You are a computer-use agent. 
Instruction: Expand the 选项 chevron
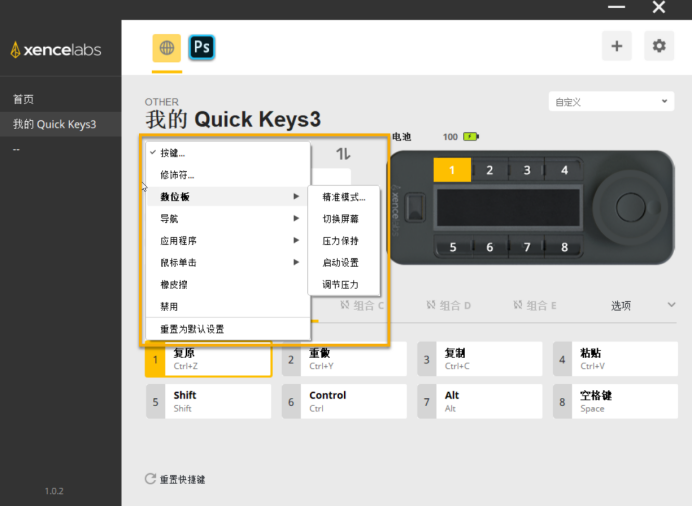(x=671, y=305)
